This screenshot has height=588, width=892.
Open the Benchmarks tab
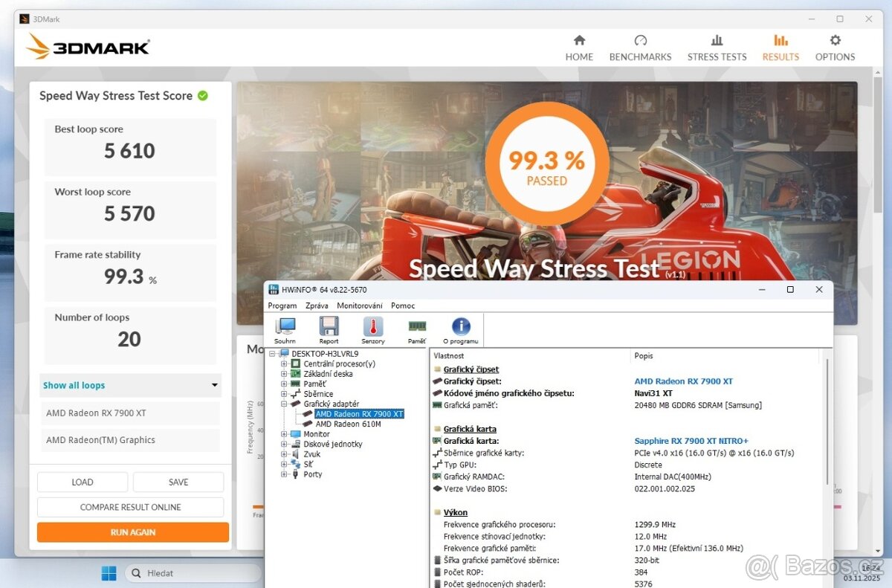point(640,48)
